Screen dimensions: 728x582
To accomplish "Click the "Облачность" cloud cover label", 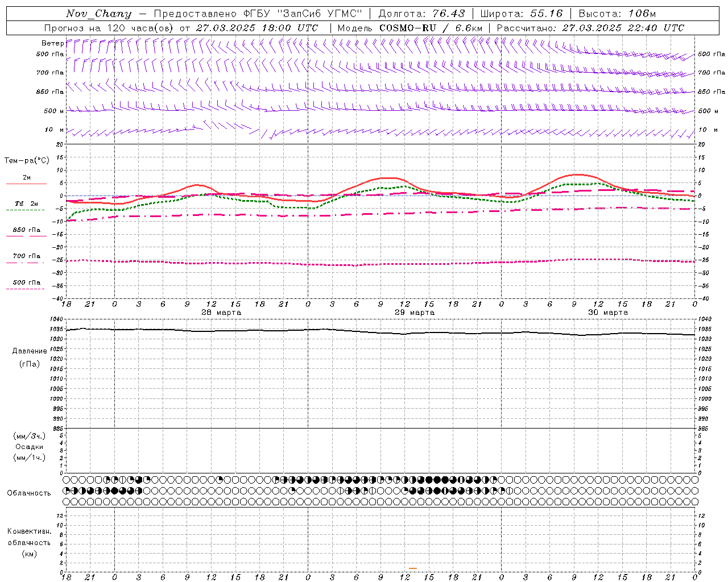I will coord(29,493).
